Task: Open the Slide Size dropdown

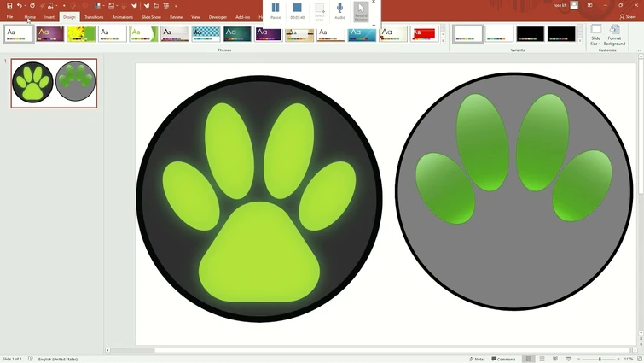Action: point(595,35)
